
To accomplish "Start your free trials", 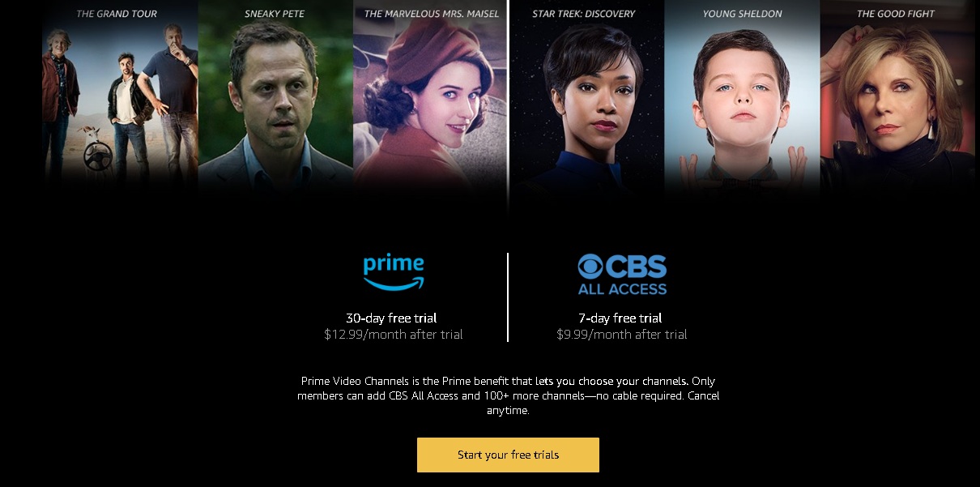I will pyautogui.click(x=508, y=455).
